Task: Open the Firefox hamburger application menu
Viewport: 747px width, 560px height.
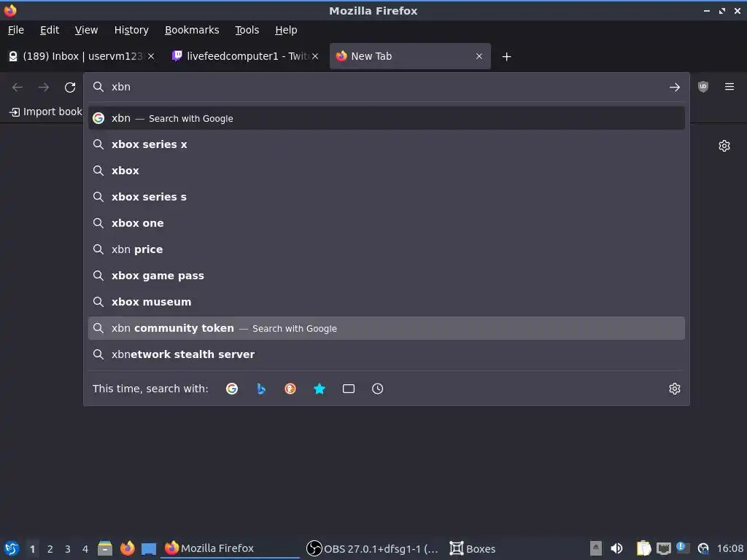Action: (x=729, y=87)
